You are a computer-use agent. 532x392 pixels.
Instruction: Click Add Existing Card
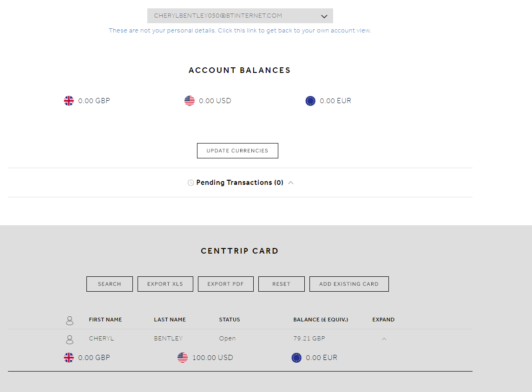coord(349,284)
